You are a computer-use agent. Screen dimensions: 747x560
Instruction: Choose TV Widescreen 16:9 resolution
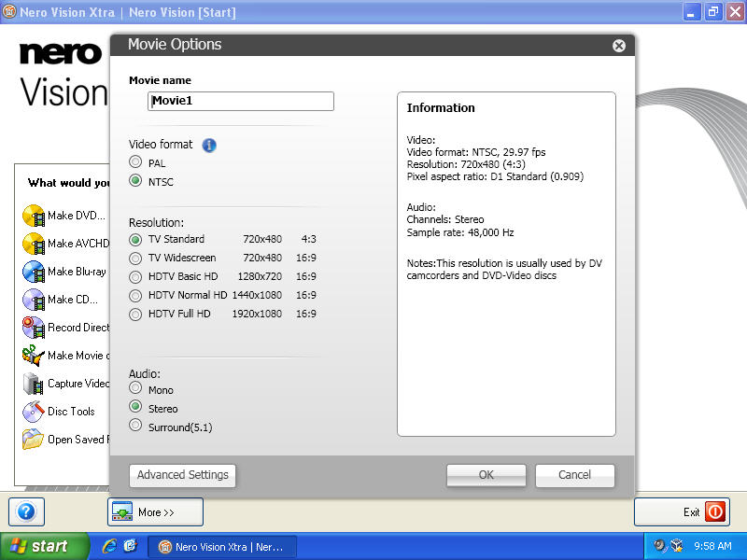(x=135, y=259)
